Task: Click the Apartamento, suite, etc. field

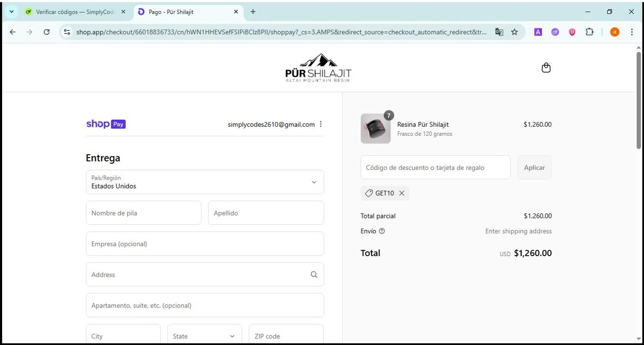Action: [x=205, y=305]
